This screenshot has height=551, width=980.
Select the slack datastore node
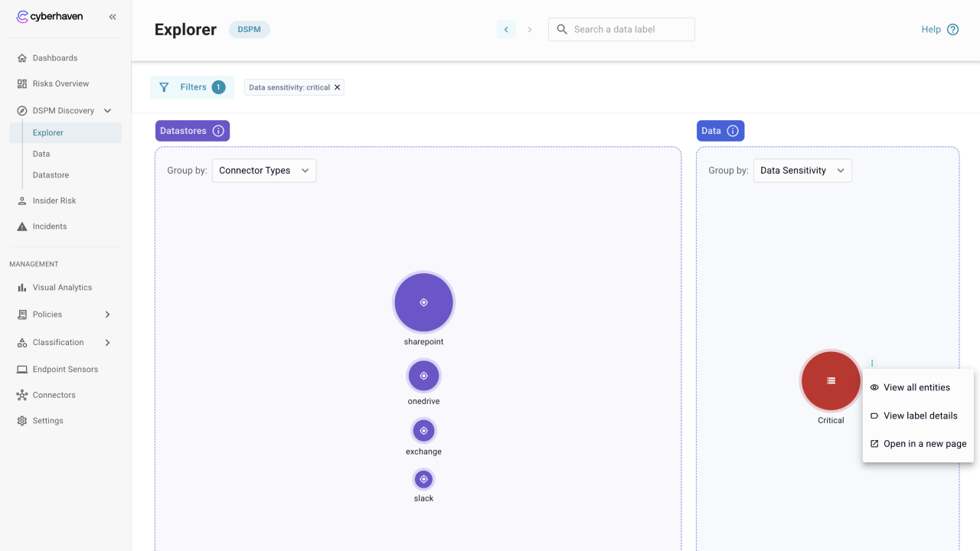423,480
